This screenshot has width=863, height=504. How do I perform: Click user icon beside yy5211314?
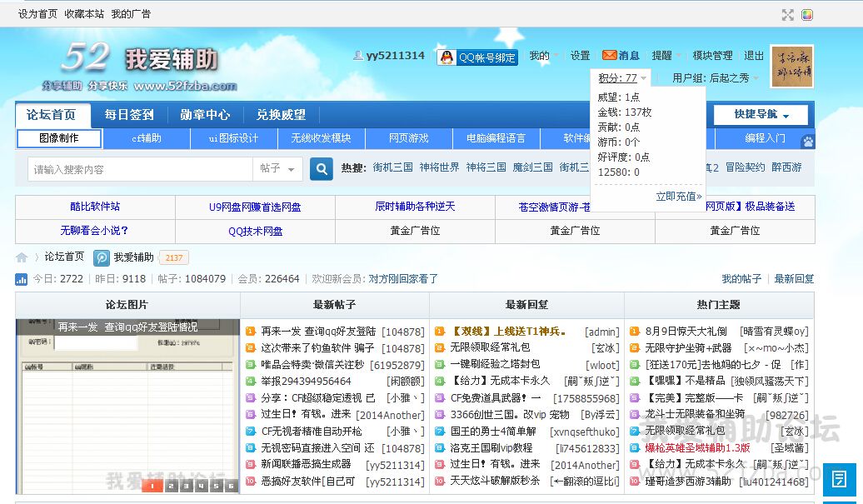(358, 56)
